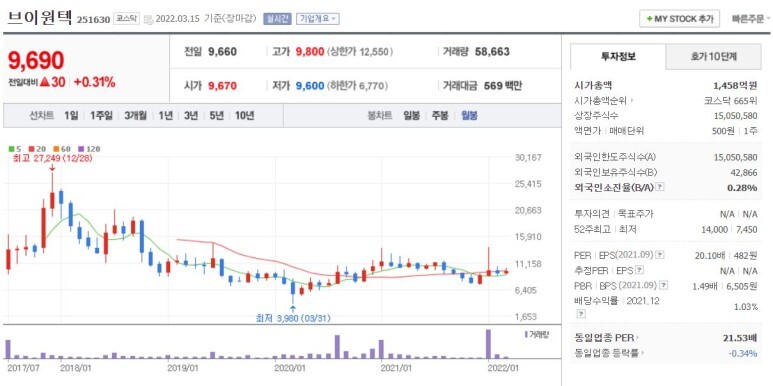
Task: Click the 52주 14,000 | 7,450 value
Action: pos(730,229)
